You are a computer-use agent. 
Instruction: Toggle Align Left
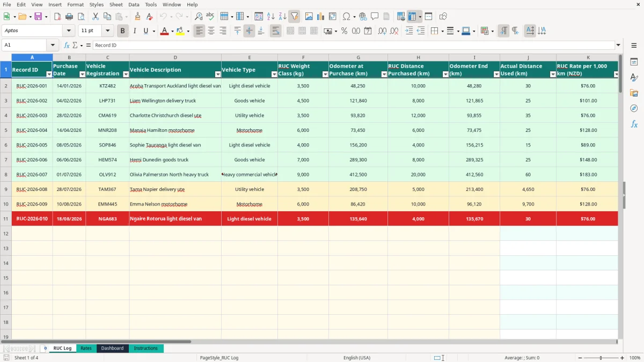point(200,31)
